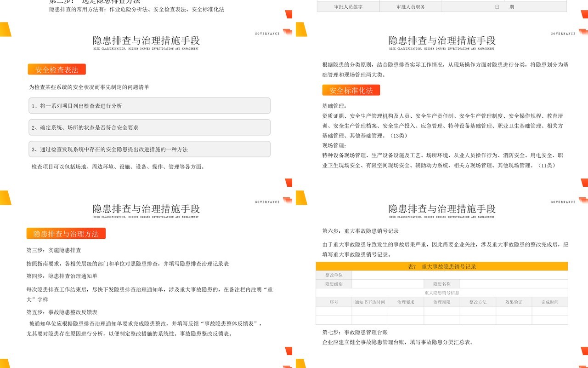Viewport: 588px width, 368px height.
Task: Click the '整改方法' column header
Action: [x=478, y=302]
